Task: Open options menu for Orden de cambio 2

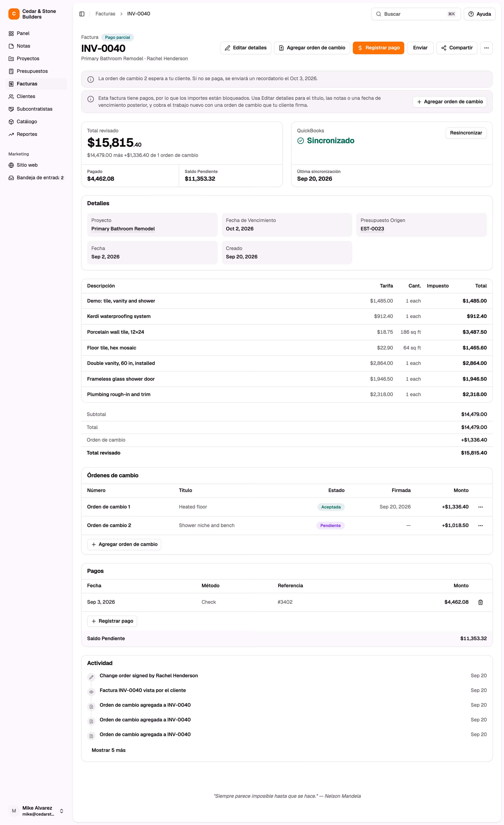Action: point(480,526)
